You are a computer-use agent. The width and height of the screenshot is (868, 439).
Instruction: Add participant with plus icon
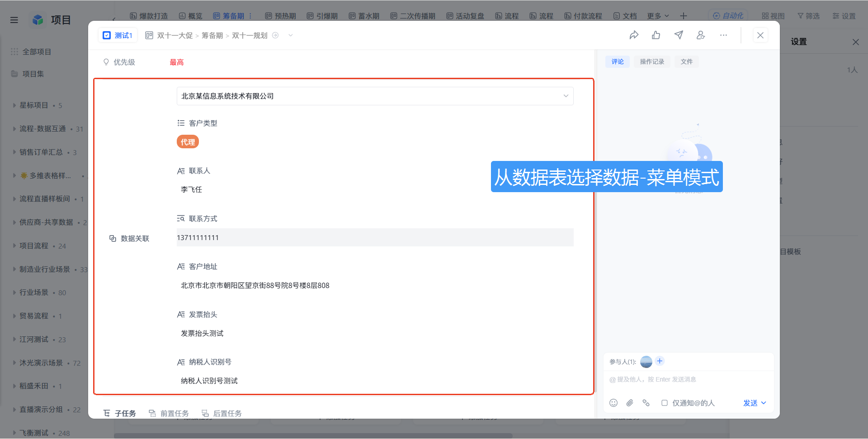660,361
